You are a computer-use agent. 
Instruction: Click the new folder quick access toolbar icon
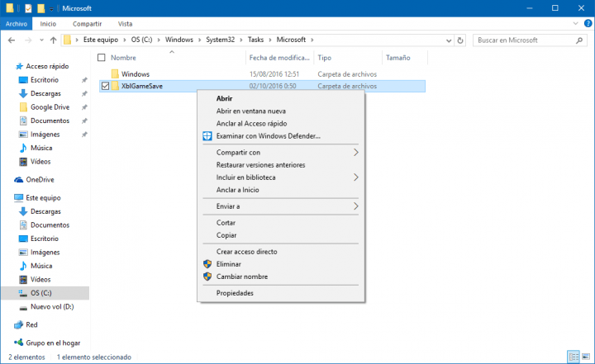pos(41,8)
